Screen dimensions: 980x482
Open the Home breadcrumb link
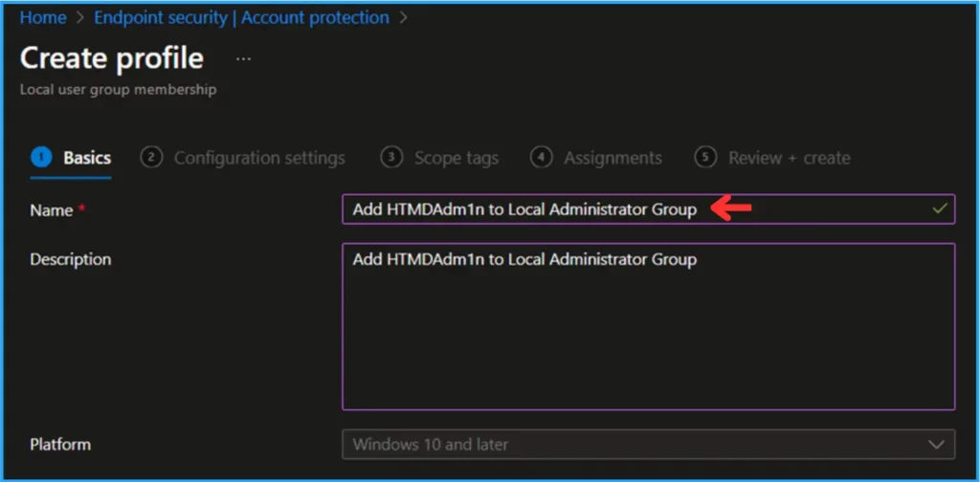[x=43, y=18]
